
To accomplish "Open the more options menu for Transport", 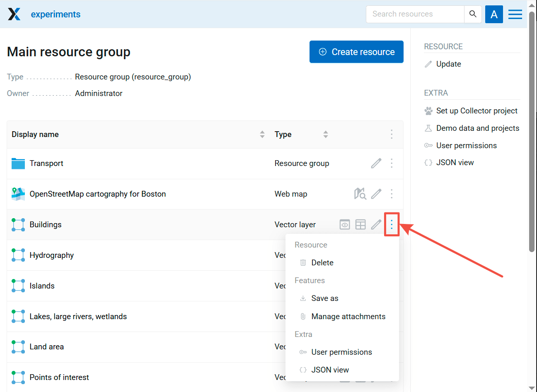I will pyautogui.click(x=392, y=164).
